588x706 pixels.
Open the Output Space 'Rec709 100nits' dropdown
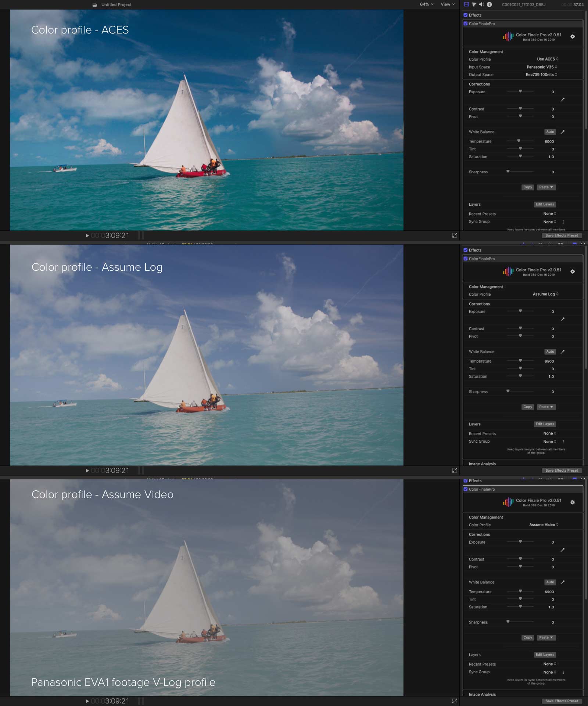tap(541, 75)
